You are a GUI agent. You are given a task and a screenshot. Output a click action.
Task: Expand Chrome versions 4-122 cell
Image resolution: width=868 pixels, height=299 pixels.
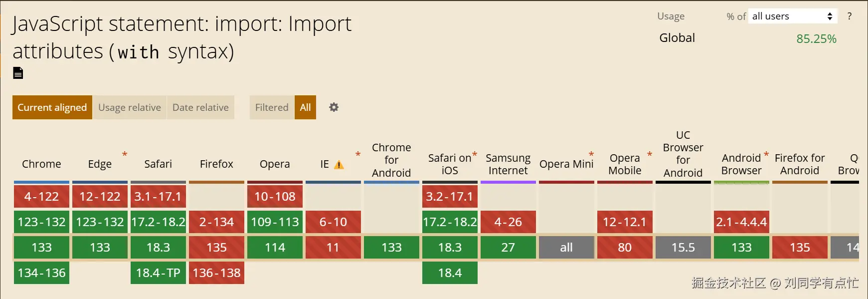pos(41,197)
